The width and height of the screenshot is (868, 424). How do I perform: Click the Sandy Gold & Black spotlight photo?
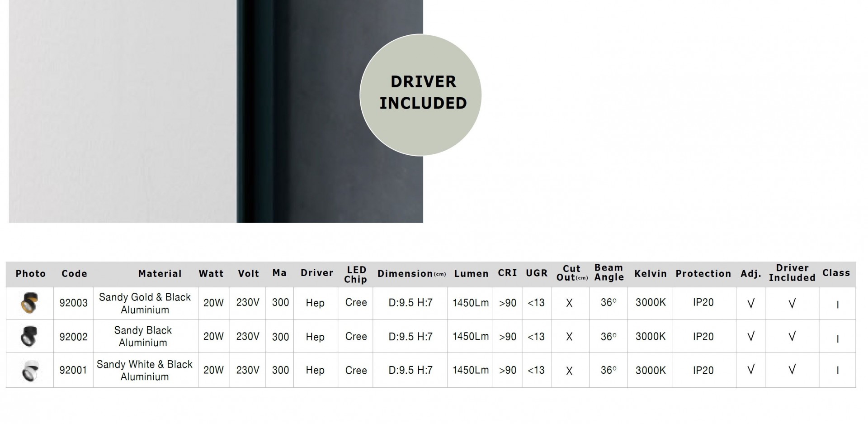[x=29, y=303]
